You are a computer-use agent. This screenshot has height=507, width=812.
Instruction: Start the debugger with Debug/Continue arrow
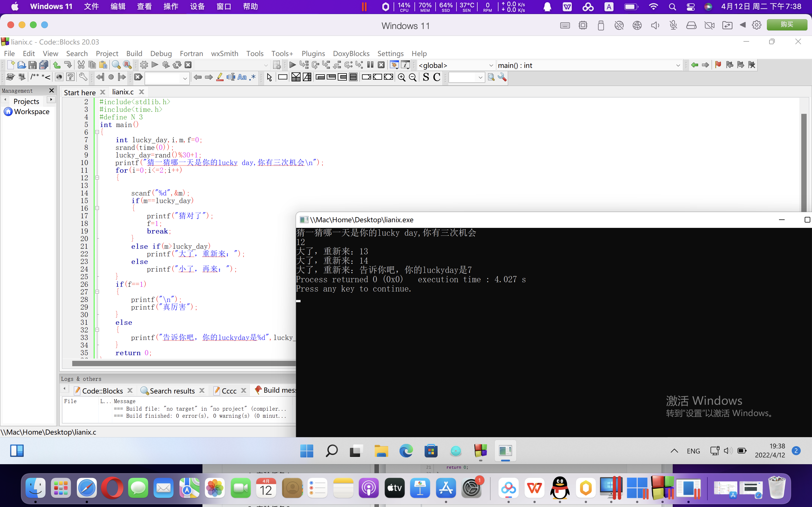[292, 65]
